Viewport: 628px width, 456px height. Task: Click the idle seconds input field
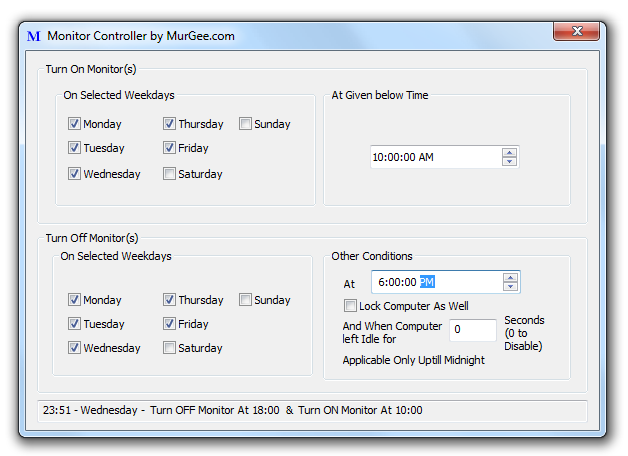(473, 330)
